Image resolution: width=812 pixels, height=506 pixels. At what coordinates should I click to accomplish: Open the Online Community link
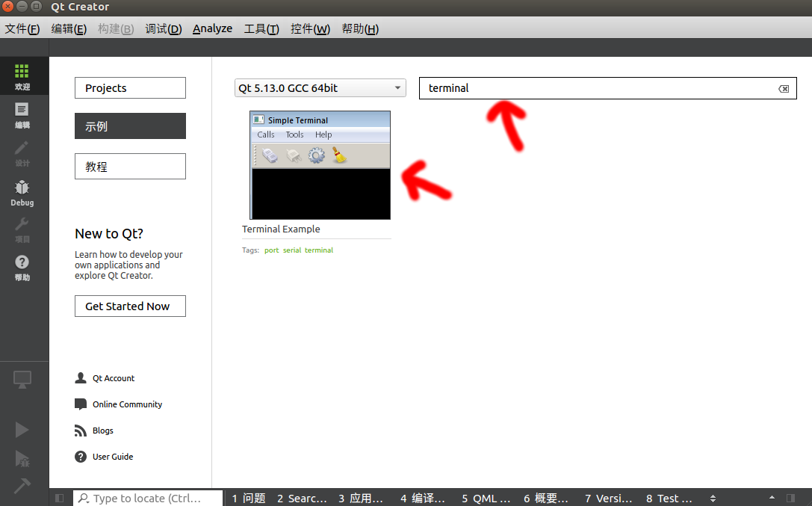[x=128, y=404]
